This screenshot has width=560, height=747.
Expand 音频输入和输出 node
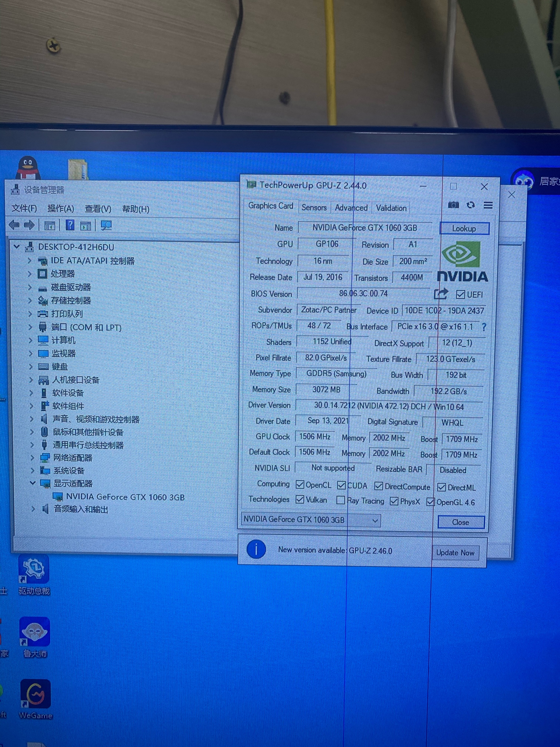[x=33, y=509]
